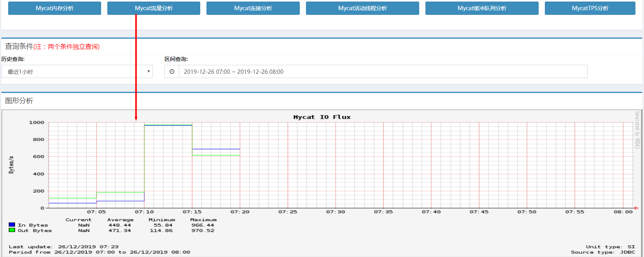Click the 08:00 x-axis time label

tap(623, 212)
